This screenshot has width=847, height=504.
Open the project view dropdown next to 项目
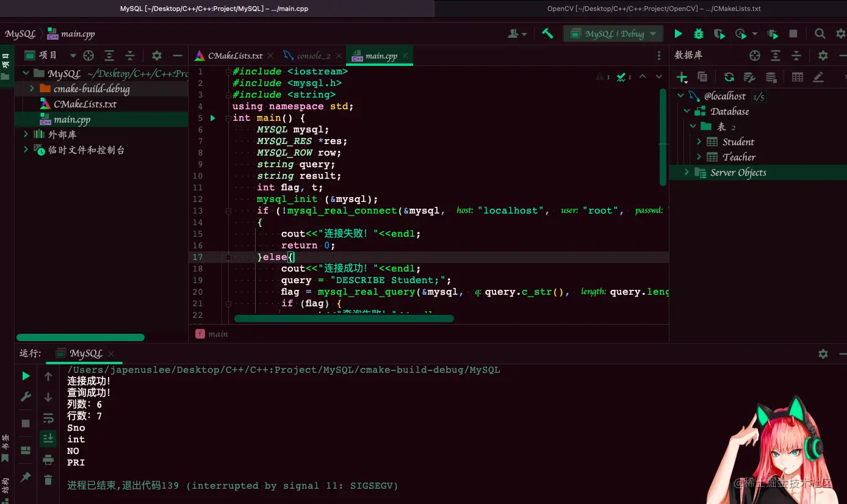point(73,56)
